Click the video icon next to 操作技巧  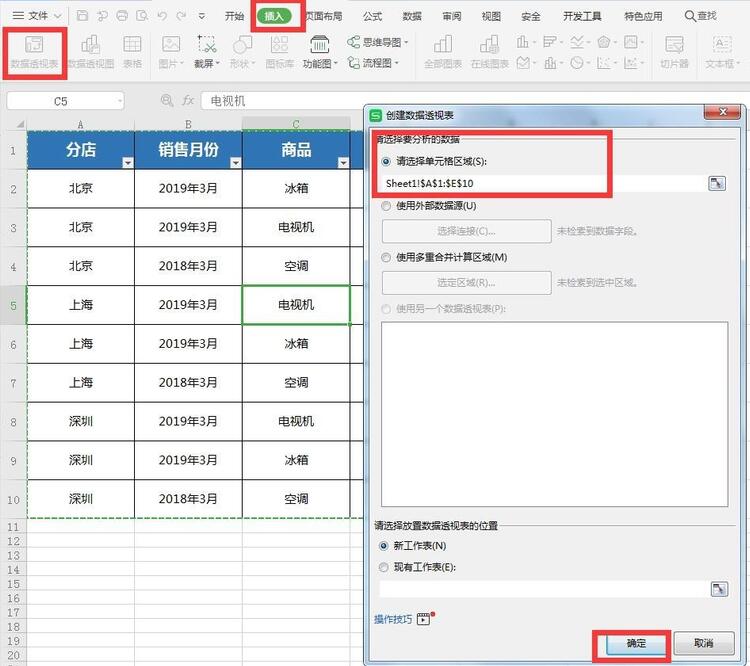pyautogui.click(x=423, y=619)
